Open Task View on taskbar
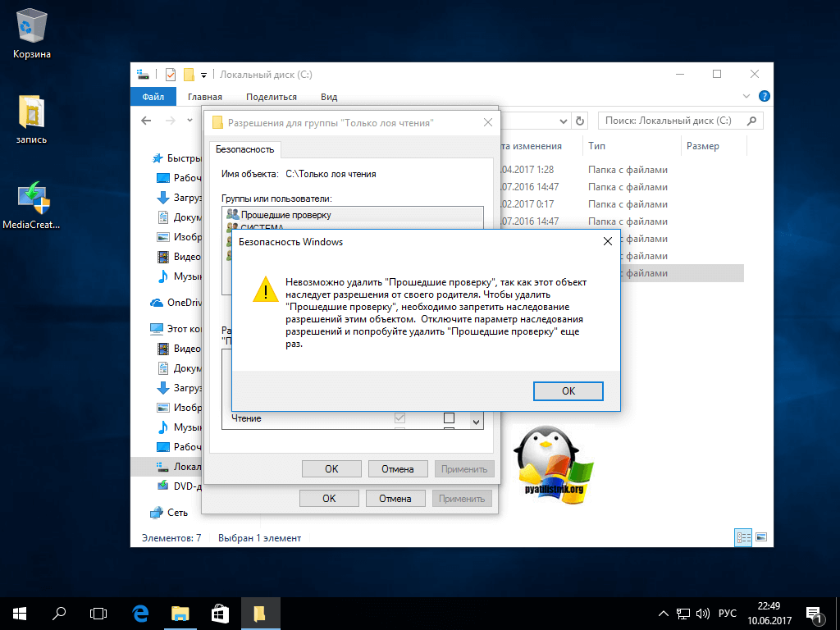The image size is (840, 630). click(x=98, y=614)
